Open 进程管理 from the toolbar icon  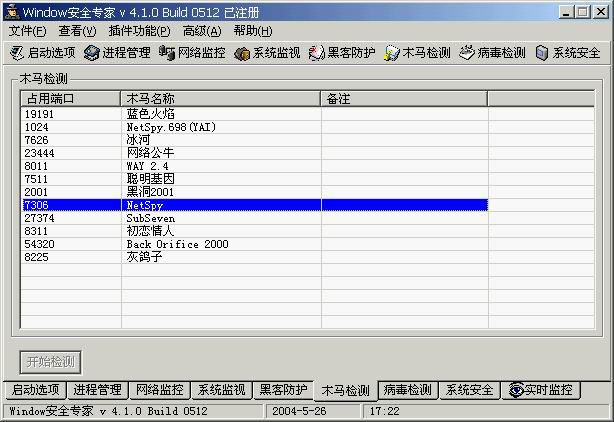pos(92,53)
